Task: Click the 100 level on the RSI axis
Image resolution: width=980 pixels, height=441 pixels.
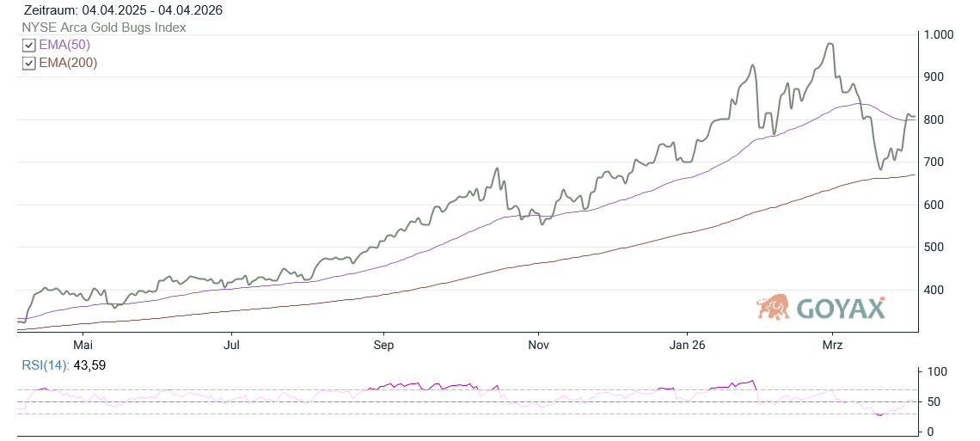Action: click(x=936, y=372)
